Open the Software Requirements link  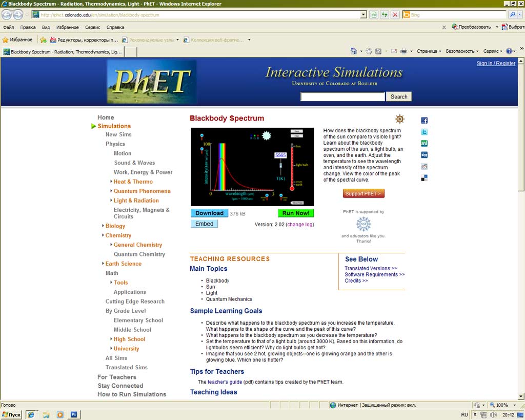(375, 274)
